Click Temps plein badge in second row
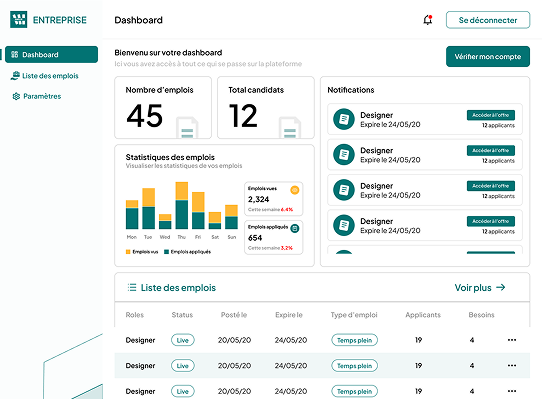This screenshot has height=399, width=542. tap(355, 366)
